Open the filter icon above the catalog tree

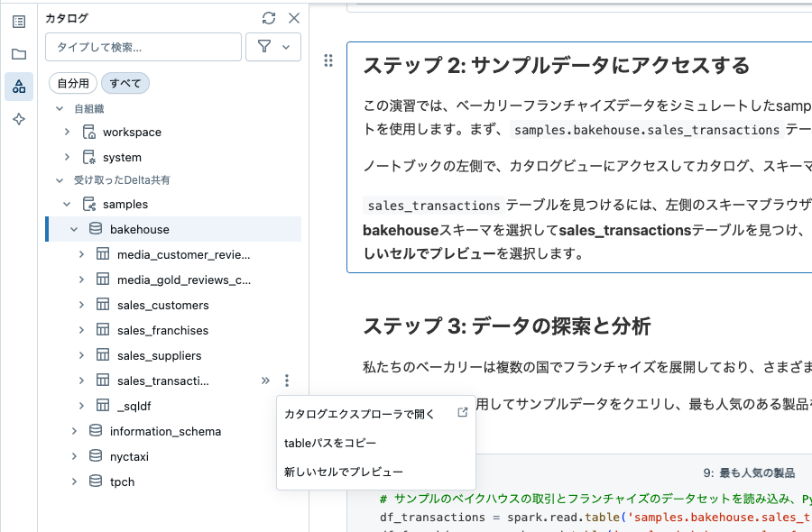tap(266, 47)
